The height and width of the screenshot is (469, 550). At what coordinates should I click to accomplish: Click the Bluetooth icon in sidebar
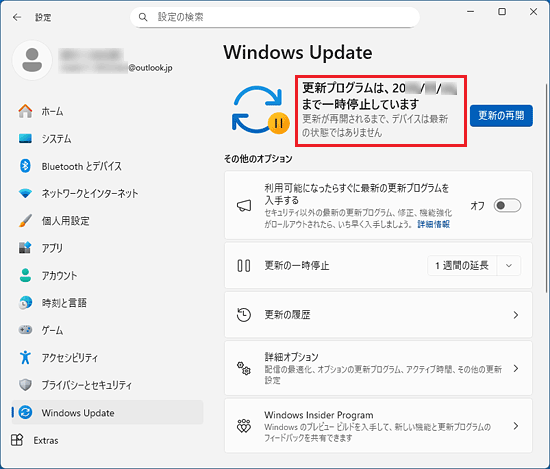pos(25,166)
